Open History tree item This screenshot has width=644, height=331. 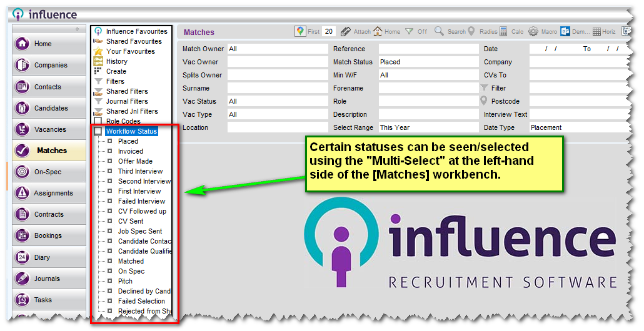pos(117,61)
